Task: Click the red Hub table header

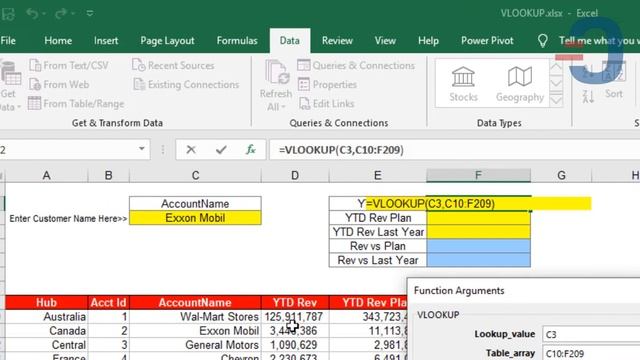Action: point(46,302)
